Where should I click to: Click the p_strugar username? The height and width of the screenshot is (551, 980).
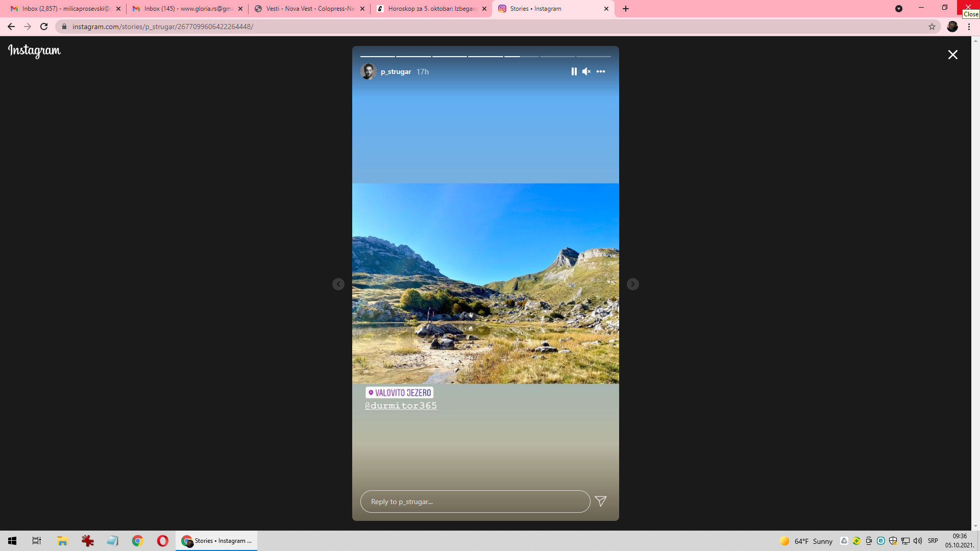[396, 71]
